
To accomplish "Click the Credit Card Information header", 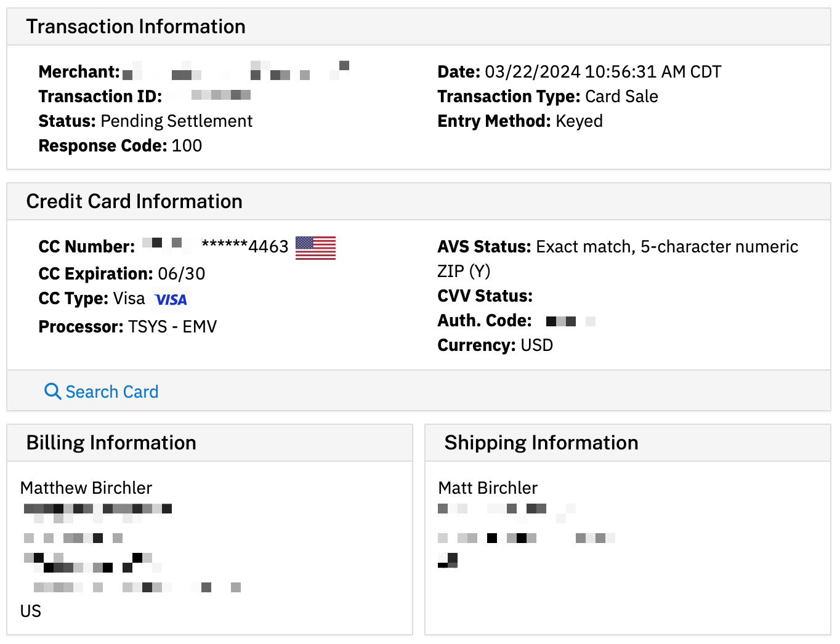I will click(134, 201).
